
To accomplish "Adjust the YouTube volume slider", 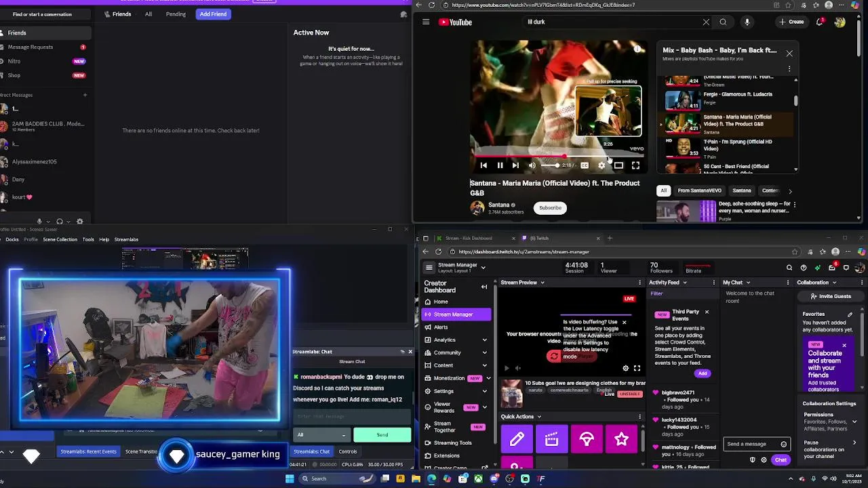I will click(550, 165).
